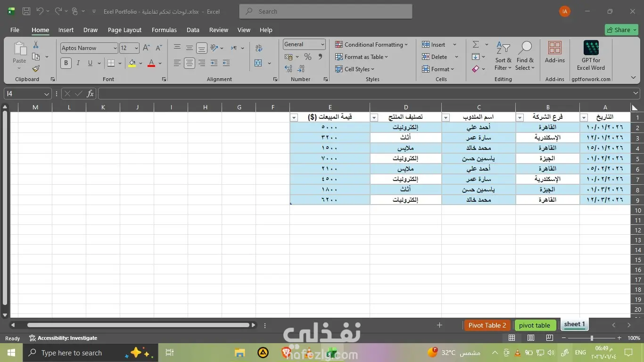Click the AutoSum sigma icon
Image resolution: width=644 pixels, height=362 pixels.
click(476, 44)
